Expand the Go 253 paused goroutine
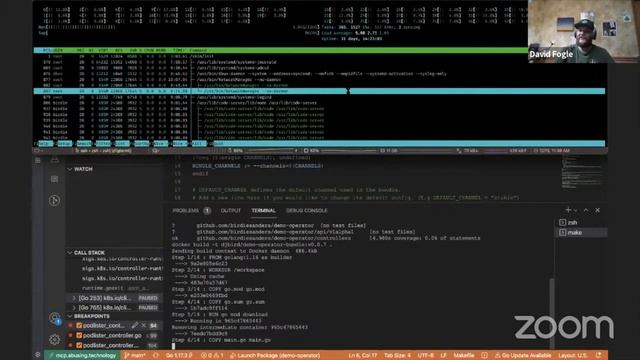 coord(74,298)
